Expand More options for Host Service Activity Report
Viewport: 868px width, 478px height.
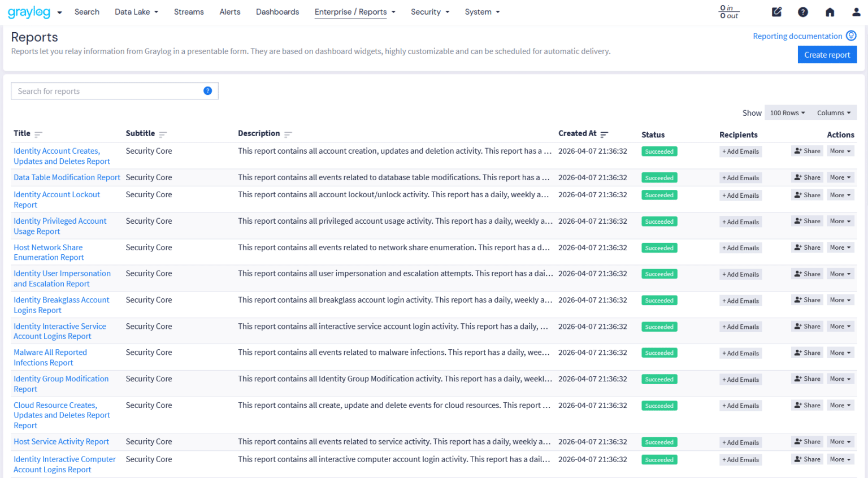(840, 442)
